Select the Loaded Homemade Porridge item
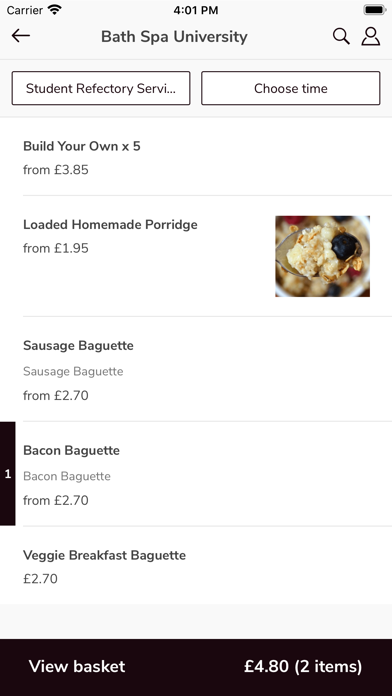The image size is (392, 696). [196, 256]
